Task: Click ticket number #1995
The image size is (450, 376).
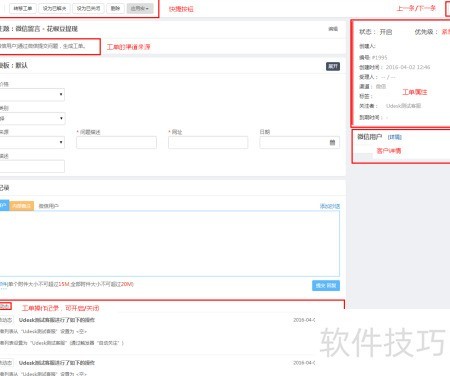Action: click(380, 57)
